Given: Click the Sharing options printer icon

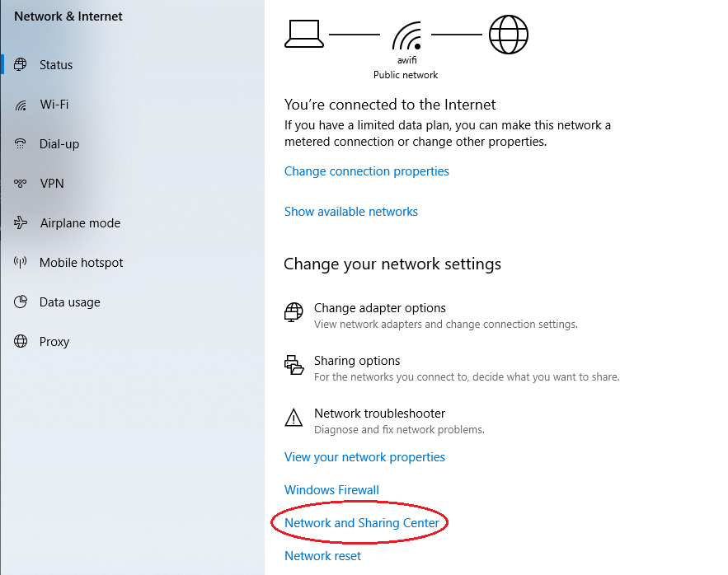Looking at the screenshot, I should click(294, 365).
